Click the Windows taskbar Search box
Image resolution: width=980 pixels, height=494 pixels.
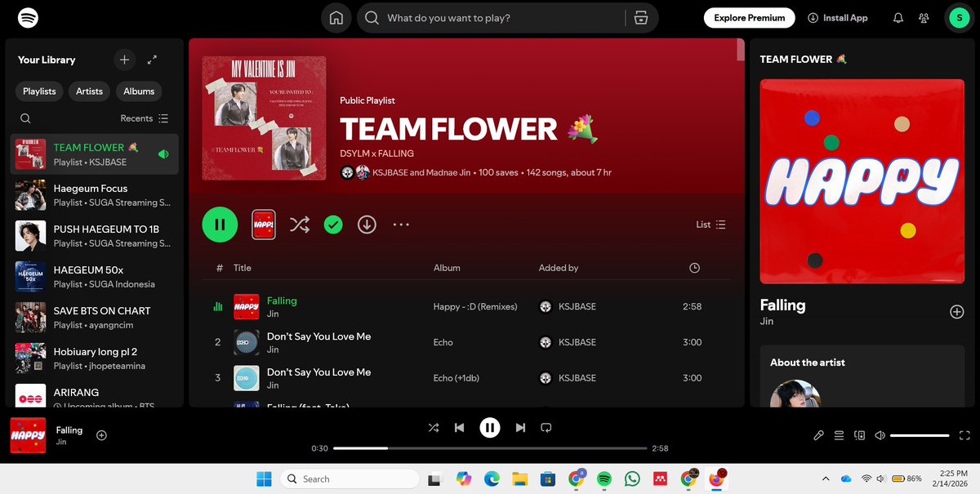(350, 478)
